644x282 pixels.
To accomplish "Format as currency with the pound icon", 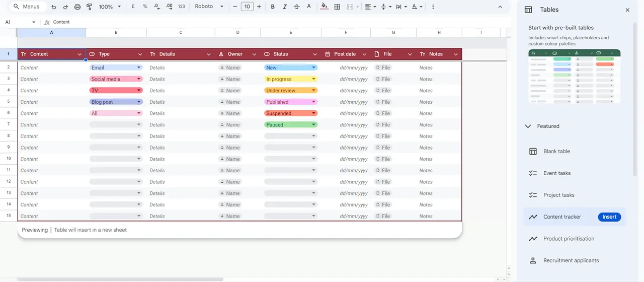I will click(x=133, y=7).
